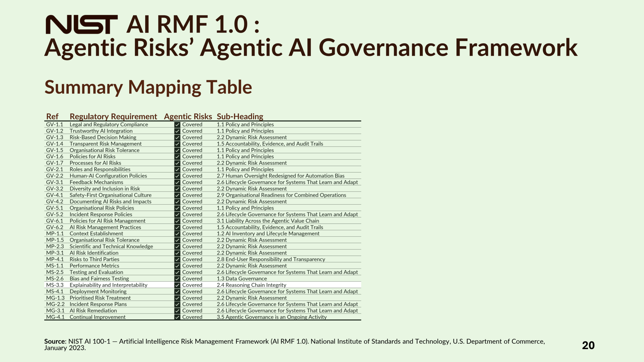Click 1.3 Data Governance sub-heading
Screen dimensions: 644x362
242,279
